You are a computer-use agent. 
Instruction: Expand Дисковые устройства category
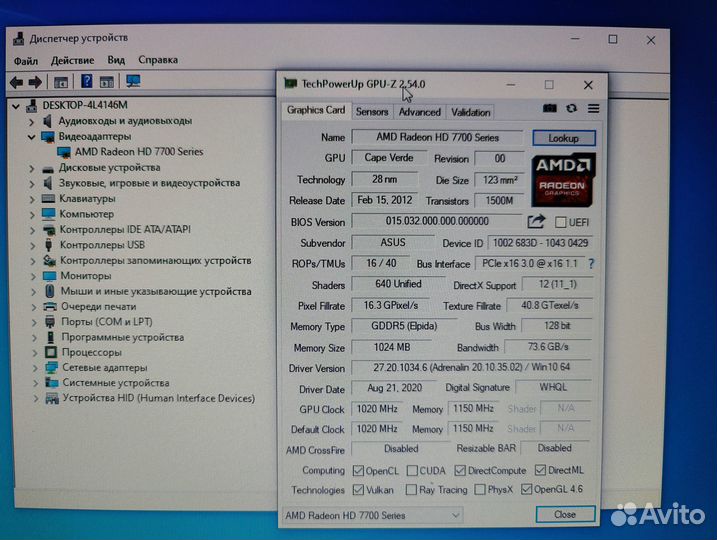(x=32, y=169)
